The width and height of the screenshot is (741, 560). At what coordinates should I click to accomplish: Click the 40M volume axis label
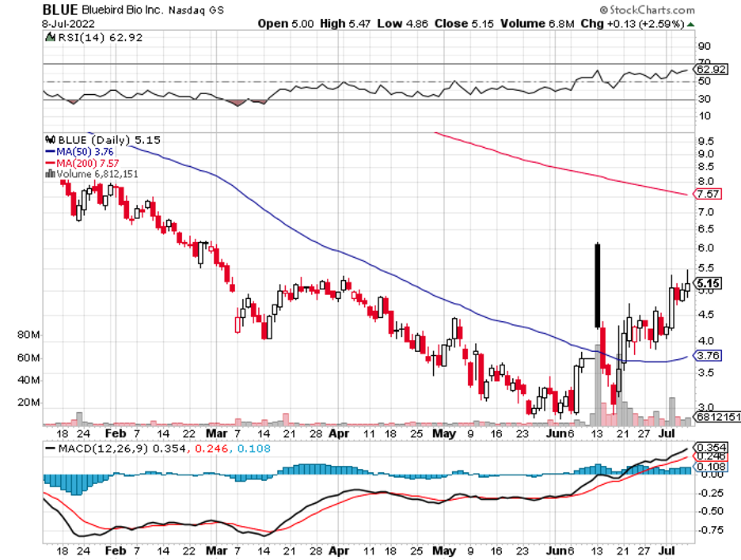(28, 380)
